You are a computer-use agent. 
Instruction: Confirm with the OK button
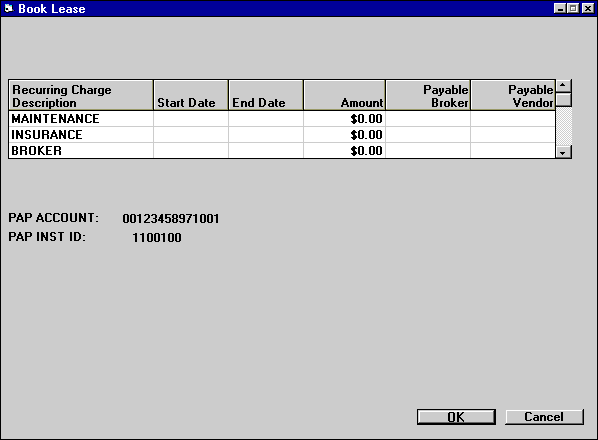click(456, 417)
